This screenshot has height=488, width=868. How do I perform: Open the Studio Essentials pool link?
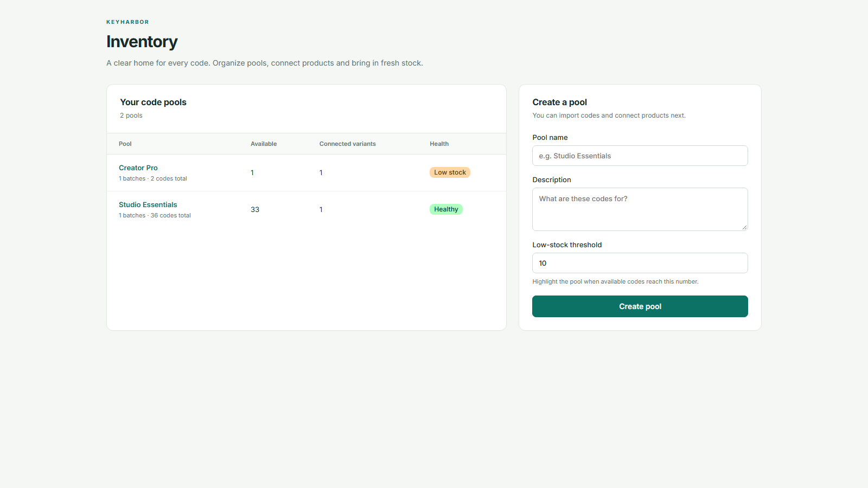tap(148, 205)
